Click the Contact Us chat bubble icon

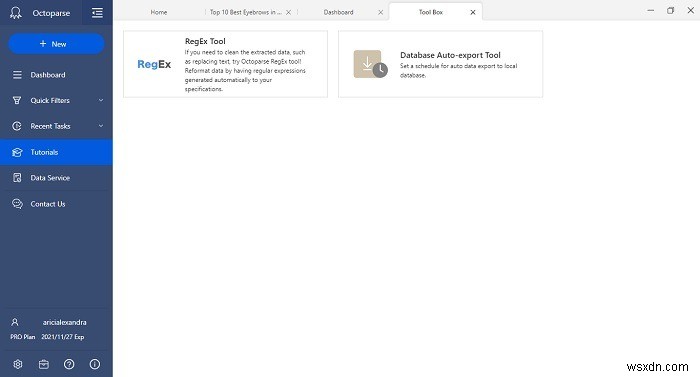17,204
